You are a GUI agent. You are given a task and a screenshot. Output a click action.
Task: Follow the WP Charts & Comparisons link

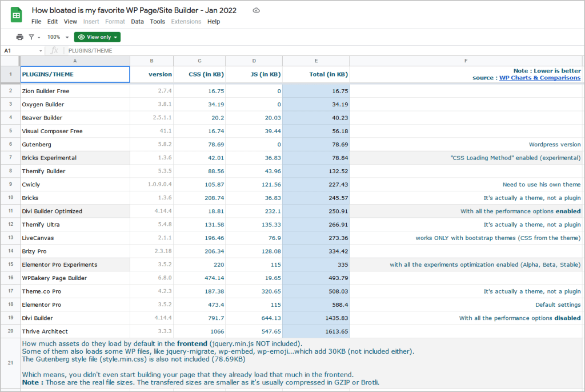tap(540, 78)
